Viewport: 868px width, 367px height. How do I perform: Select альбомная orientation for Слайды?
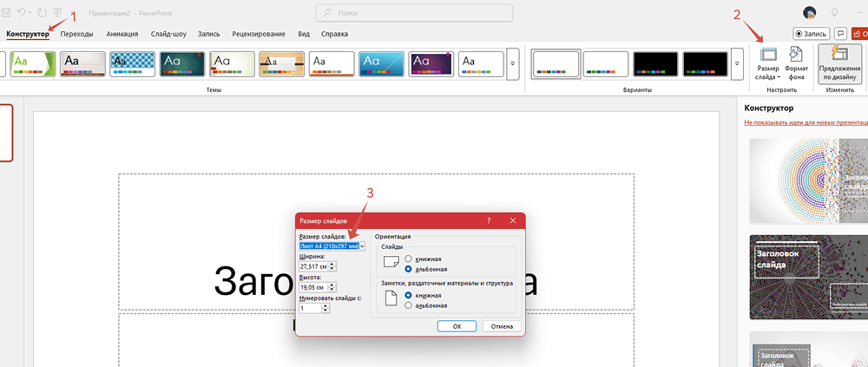pos(409,269)
